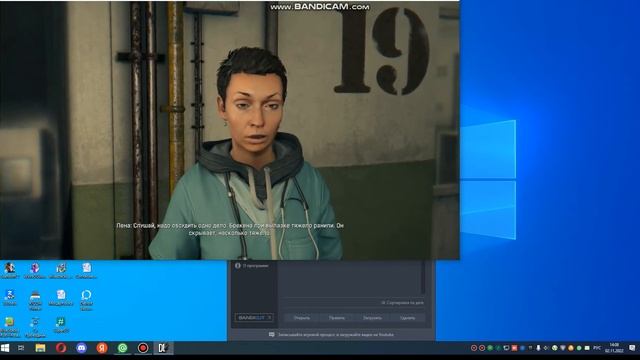Viewport: 640px width, 360px height.
Task: Click the Загрузить button in Bandicam
Action: tap(372, 318)
